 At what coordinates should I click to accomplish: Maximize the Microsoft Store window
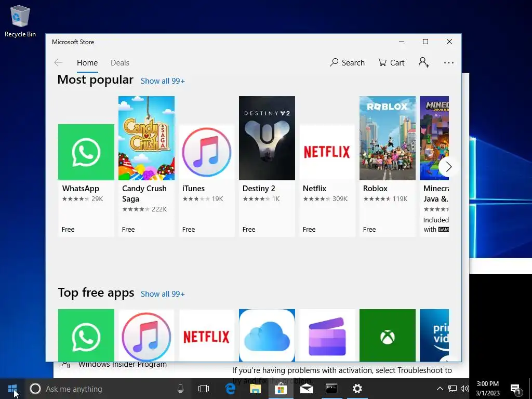[425, 42]
